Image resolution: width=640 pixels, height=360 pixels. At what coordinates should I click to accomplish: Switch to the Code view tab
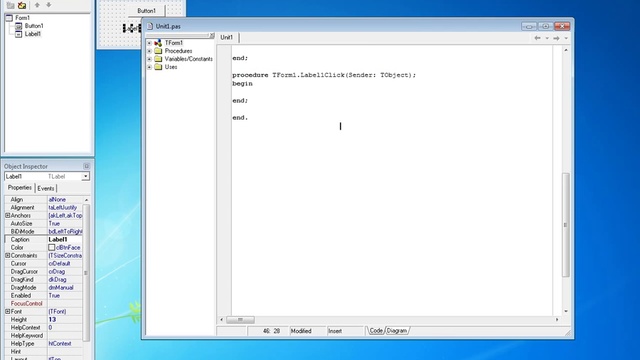(x=376, y=331)
